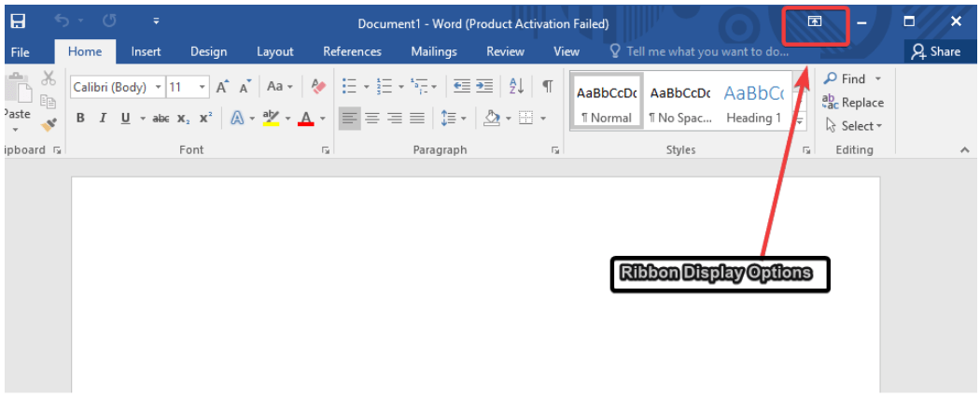This screenshot has height=396, width=980.
Task: Click the Cut scissors icon
Action: [49, 78]
